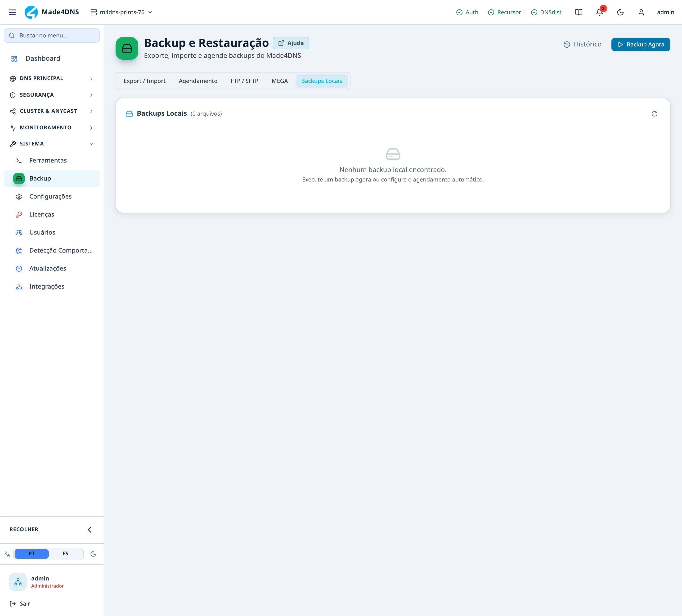Click the Dashboard grid icon
This screenshot has height=616, width=682.
(14, 59)
